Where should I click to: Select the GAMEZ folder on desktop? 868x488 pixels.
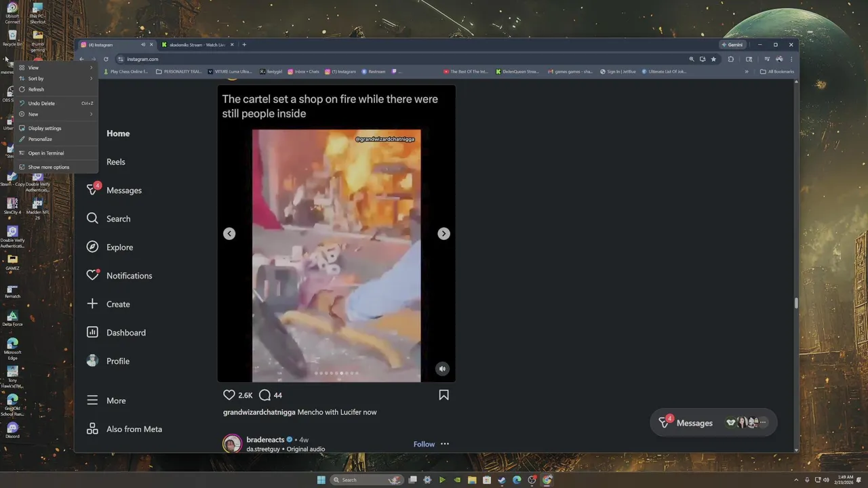point(12,262)
